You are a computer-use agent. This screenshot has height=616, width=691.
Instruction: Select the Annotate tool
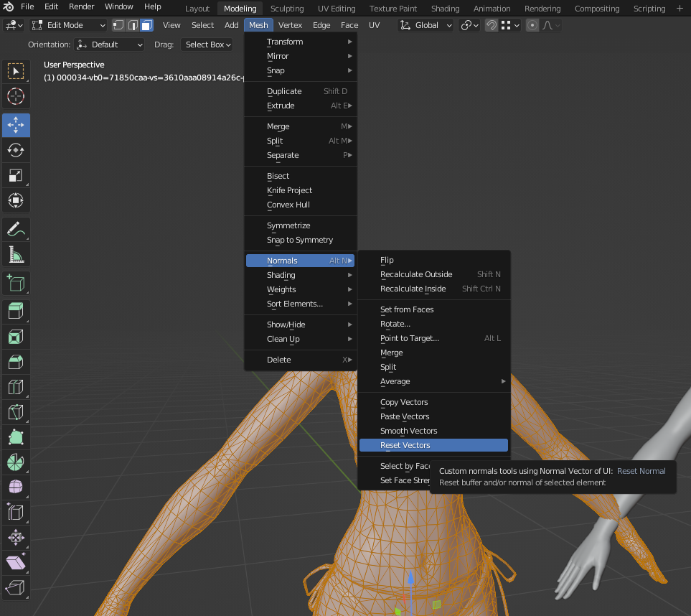click(16, 229)
